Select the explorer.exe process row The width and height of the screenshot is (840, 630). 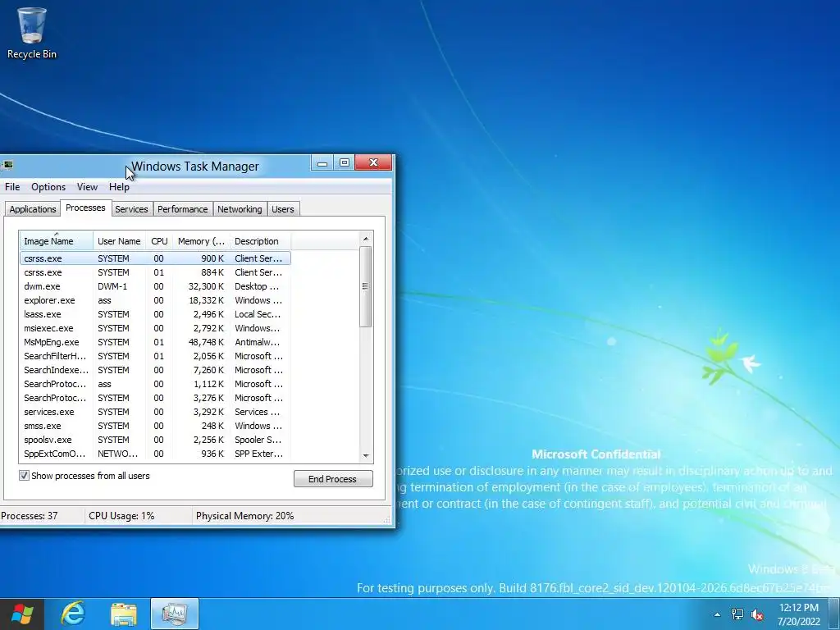pyautogui.click(x=155, y=300)
